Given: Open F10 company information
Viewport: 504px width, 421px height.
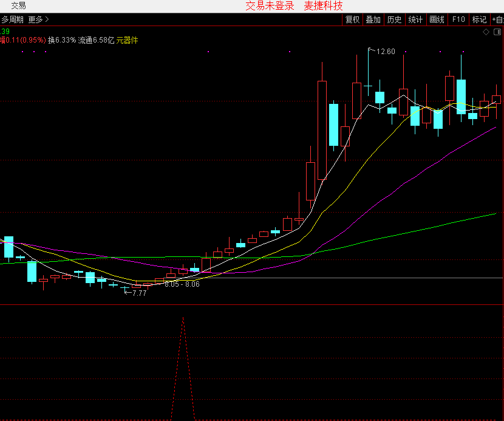Looking at the screenshot, I should pyautogui.click(x=458, y=19).
